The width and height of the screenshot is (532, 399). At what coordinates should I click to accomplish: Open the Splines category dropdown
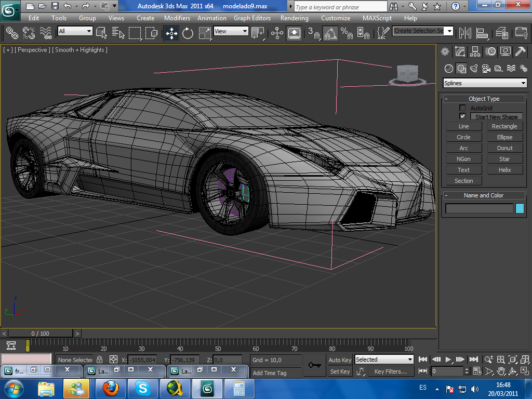pos(484,83)
